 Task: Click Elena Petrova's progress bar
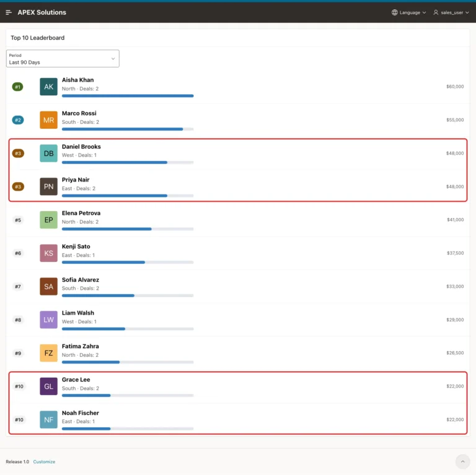tap(128, 229)
